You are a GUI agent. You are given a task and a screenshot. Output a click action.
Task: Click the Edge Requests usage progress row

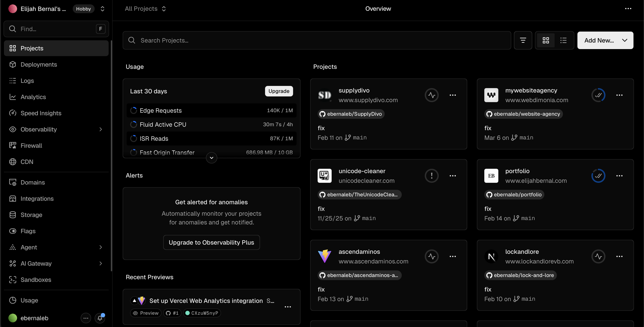pos(211,111)
